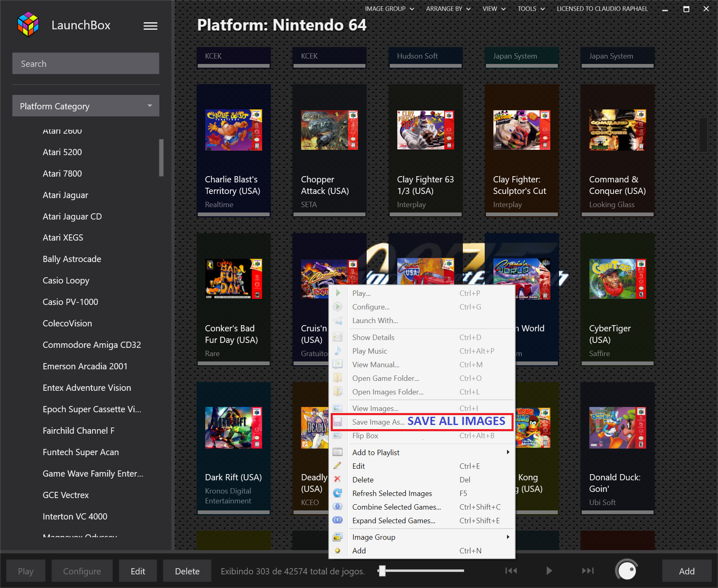Skip to next music track
The image size is (718, 588).
pyautogui.click(x=588, y=571)
